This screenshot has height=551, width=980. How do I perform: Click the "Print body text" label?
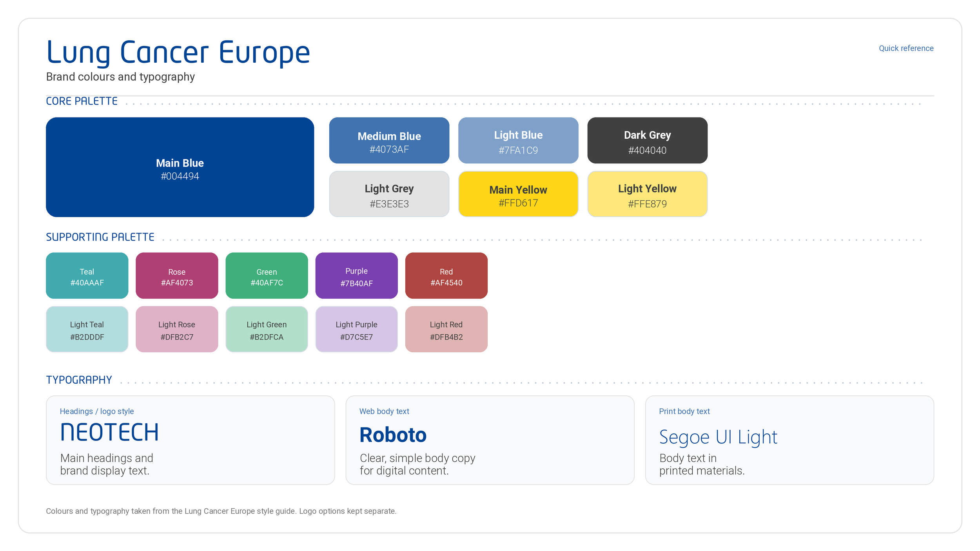684,411
